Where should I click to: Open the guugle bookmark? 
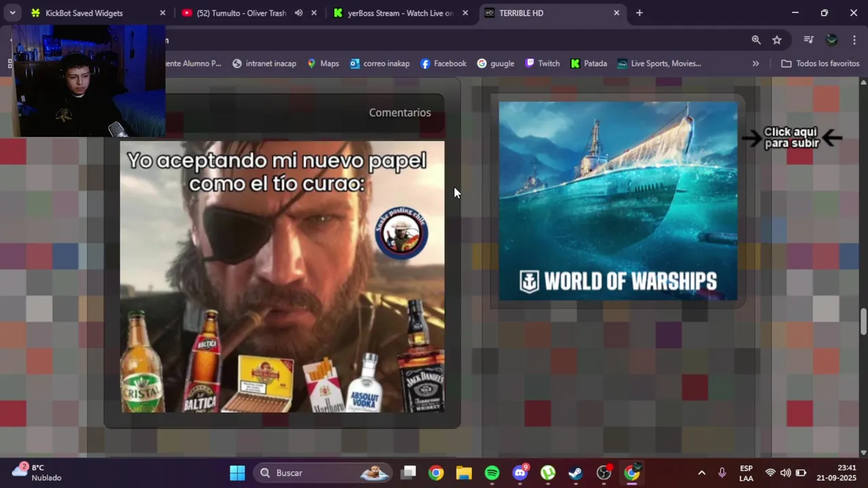(x=496, y=64)
